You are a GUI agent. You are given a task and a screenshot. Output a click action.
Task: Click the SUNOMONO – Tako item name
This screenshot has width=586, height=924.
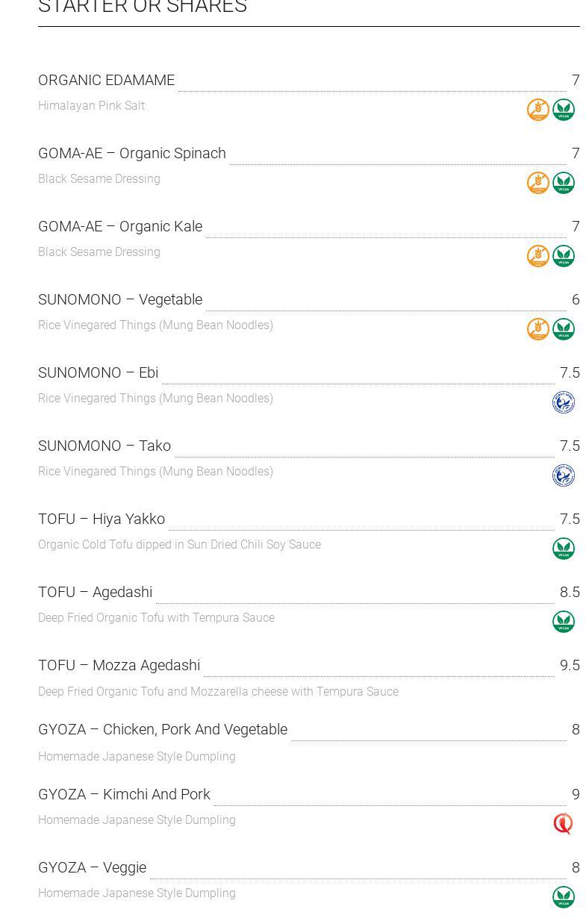tap(105, 446)
